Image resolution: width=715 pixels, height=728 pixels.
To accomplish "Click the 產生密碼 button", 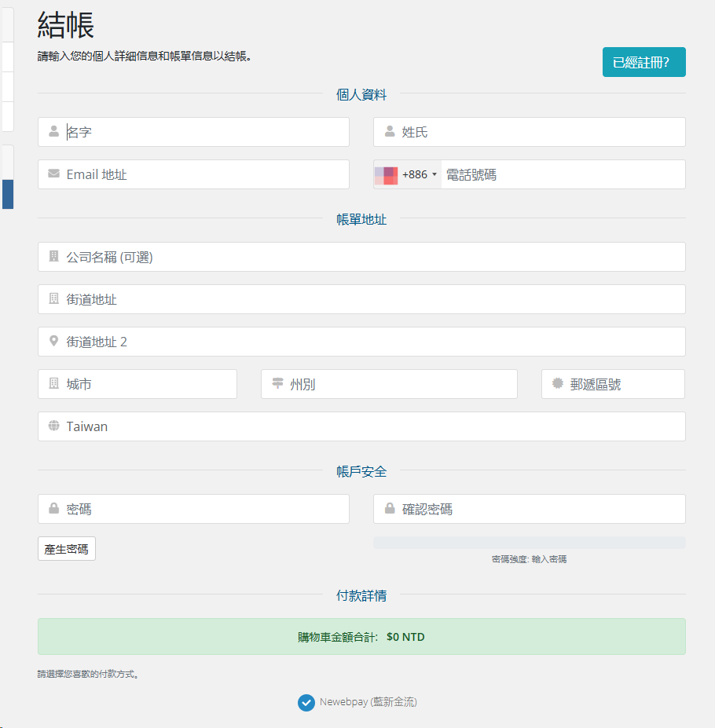I will pos(67,549).
